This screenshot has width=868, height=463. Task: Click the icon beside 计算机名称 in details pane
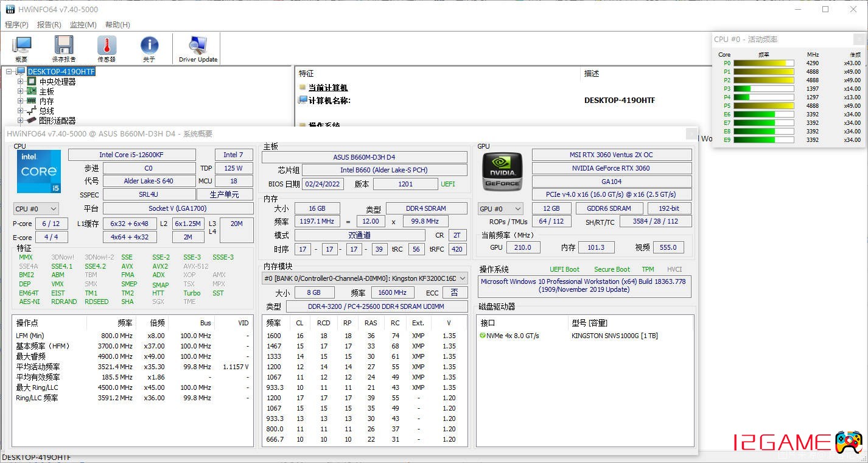pyautogui.click(x=303, y=100)
